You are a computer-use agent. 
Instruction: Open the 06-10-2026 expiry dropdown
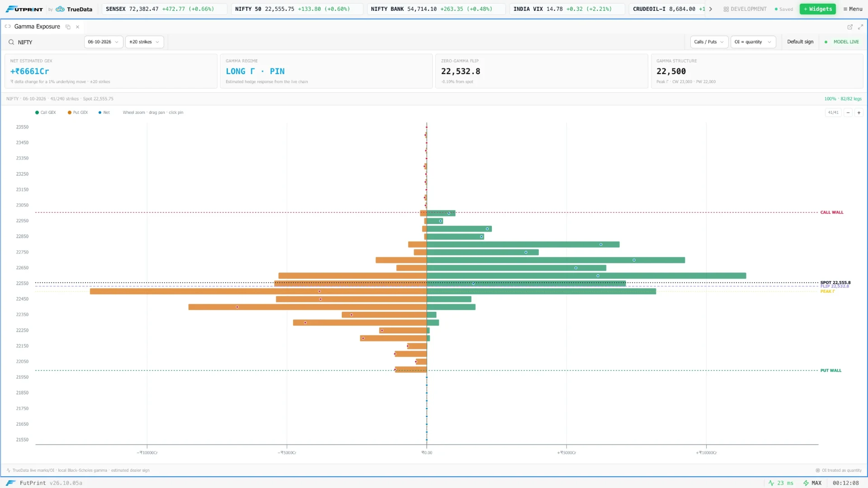(x=104, y=42)
